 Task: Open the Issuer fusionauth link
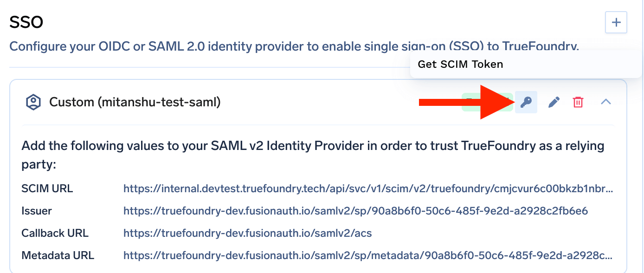tap(355, 211)
